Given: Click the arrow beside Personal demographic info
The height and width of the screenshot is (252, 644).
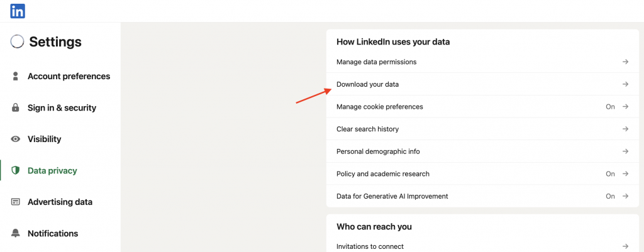Looking at the screenshot, I should [x=625, y=151].
